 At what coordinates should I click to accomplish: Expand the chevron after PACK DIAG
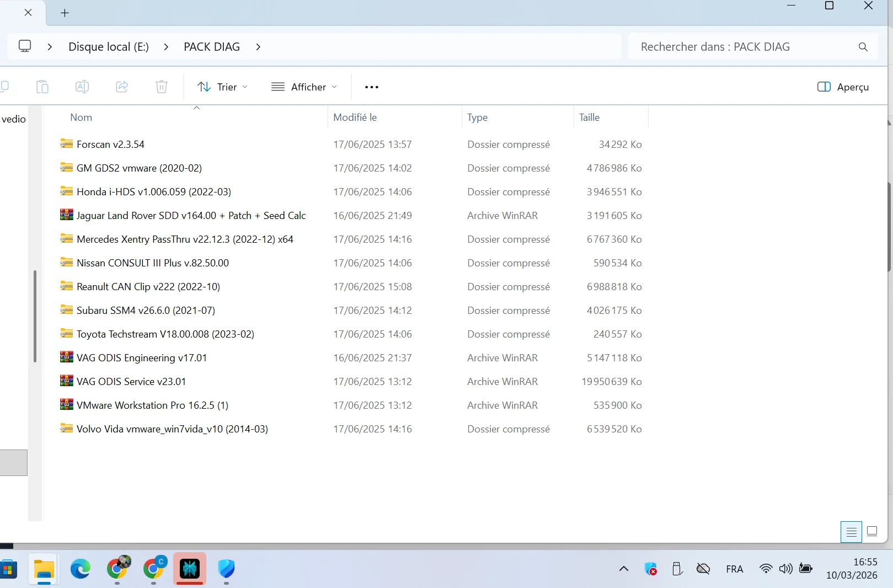tap(258, 47)
